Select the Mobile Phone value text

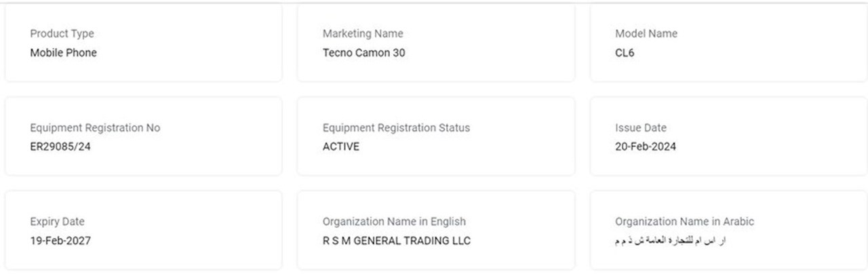(x=63, y=53)
